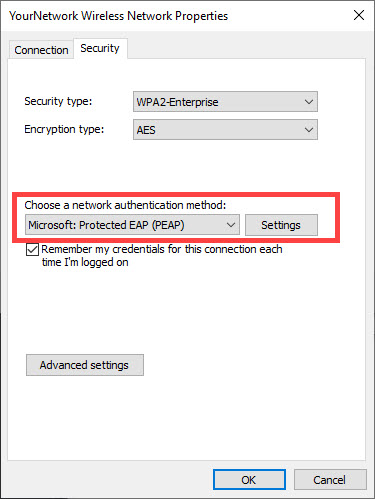Click the chevron arrow of the AES field
This screenshot has width=375, height=499.
[x=309, y=130]
